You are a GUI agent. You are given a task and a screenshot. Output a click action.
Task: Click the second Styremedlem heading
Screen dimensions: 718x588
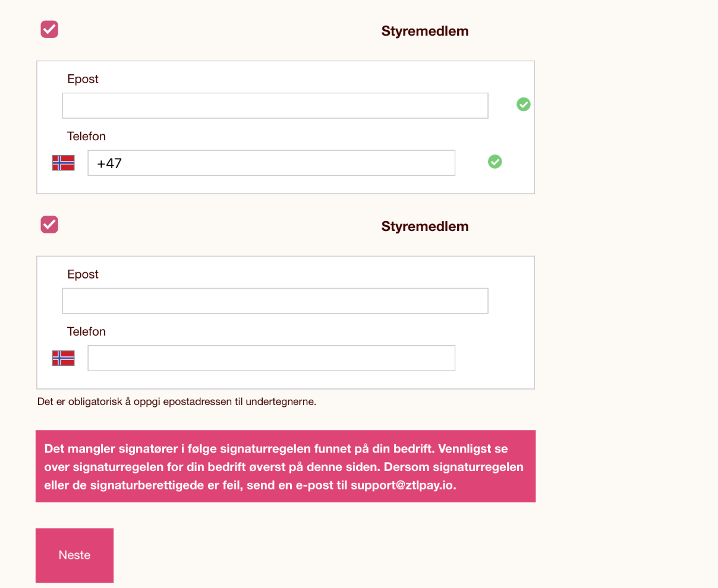coord(424,227)
